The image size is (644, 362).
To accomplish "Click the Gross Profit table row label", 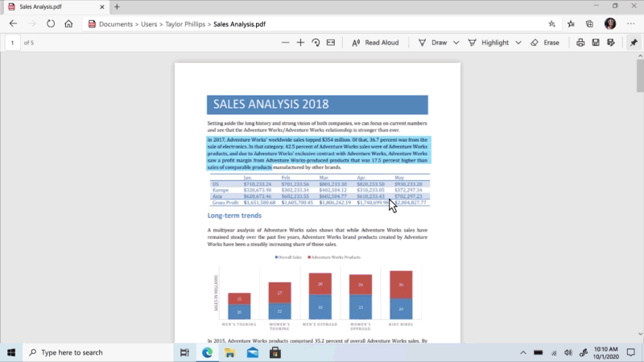I will pyautogui.click(x=225, y=203).
